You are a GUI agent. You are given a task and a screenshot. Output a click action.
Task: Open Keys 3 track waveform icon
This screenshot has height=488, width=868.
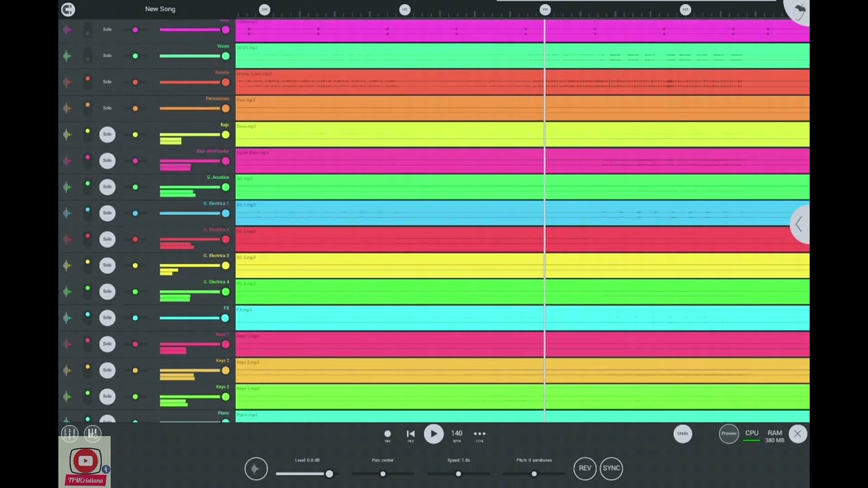point(66,396)
